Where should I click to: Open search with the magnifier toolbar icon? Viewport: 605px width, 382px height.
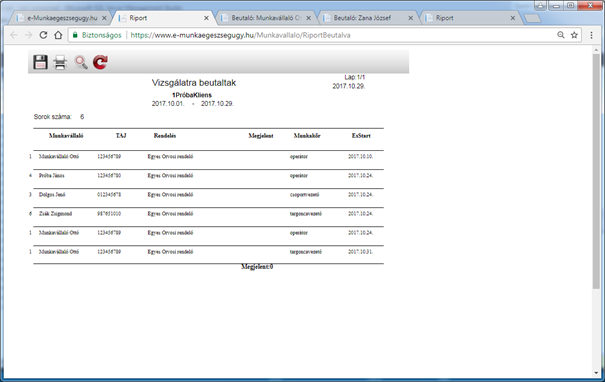(x=81, y=62)
